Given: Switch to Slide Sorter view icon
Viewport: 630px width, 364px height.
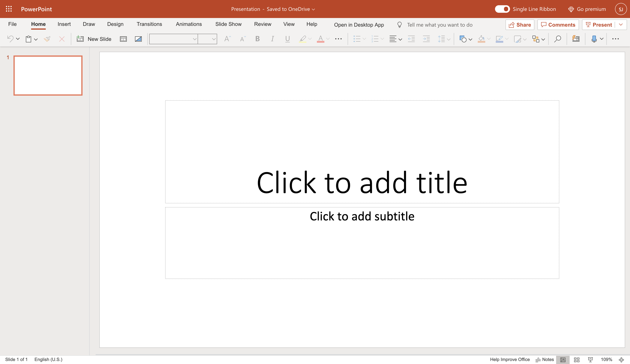Looking at the screenshot, I should pos(577,360).
